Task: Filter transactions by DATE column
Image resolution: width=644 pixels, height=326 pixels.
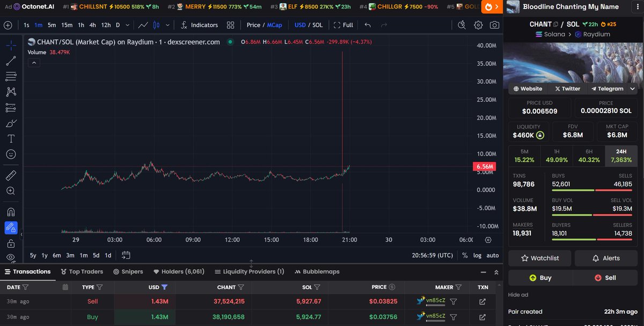Action: [26, 287]
